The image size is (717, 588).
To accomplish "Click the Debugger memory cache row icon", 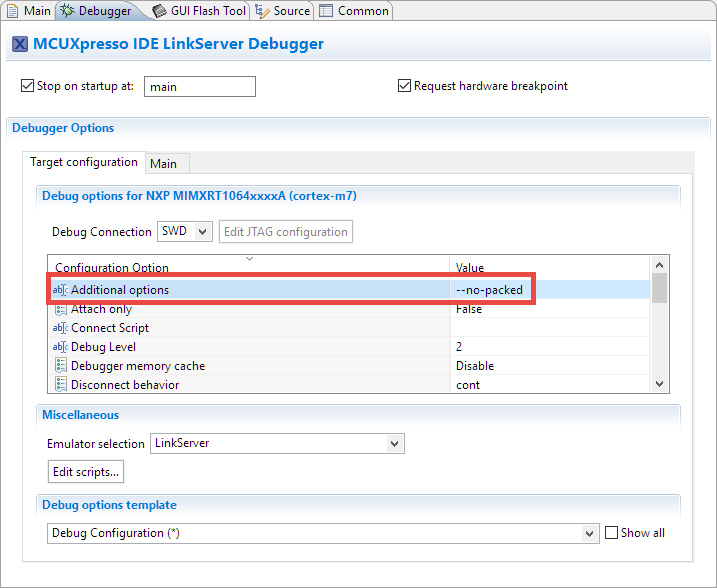I will click(60, 366).
